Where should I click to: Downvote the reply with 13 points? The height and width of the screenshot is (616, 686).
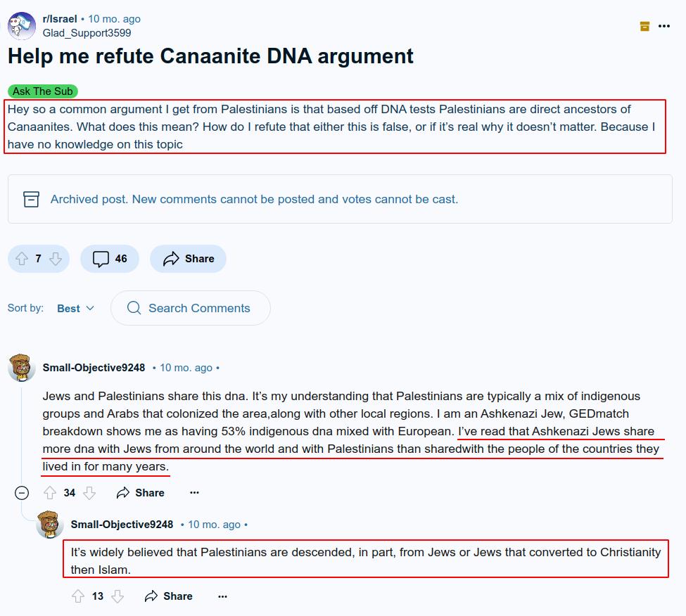[117, 596]
